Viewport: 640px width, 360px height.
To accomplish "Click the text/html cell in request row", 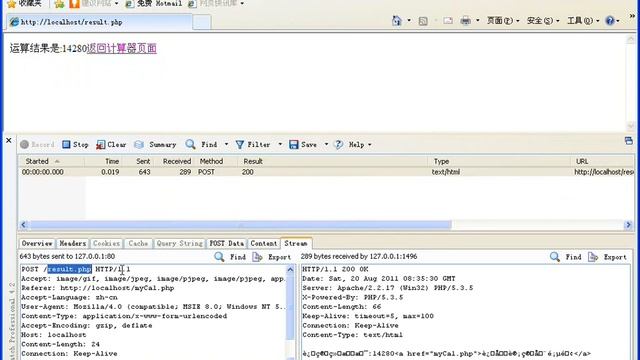I will coord(446,172).
